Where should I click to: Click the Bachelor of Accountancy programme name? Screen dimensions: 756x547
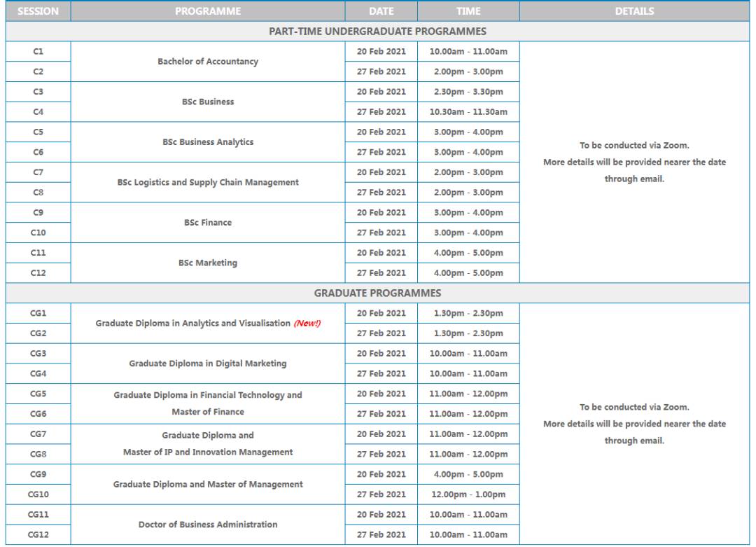[208, 62]
